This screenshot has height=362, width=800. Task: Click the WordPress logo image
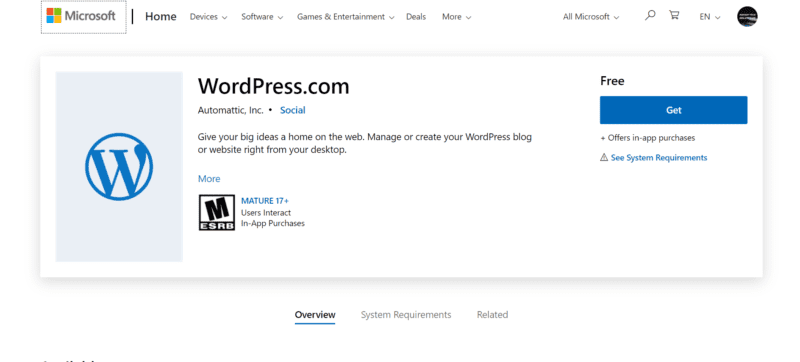point(119,167)
